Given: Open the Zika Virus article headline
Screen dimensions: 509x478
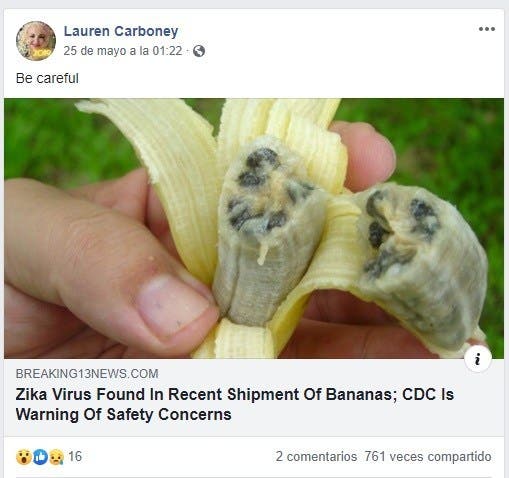Looking at the screenshot, I should (x=235, y=404).
